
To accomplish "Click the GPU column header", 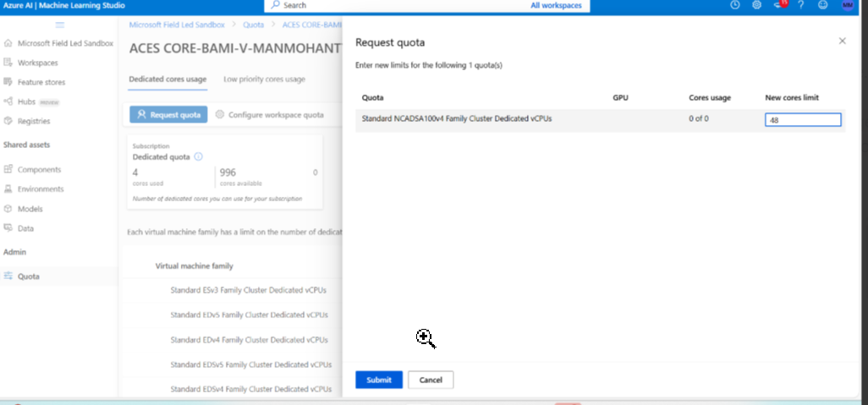I will pos(621,97).
